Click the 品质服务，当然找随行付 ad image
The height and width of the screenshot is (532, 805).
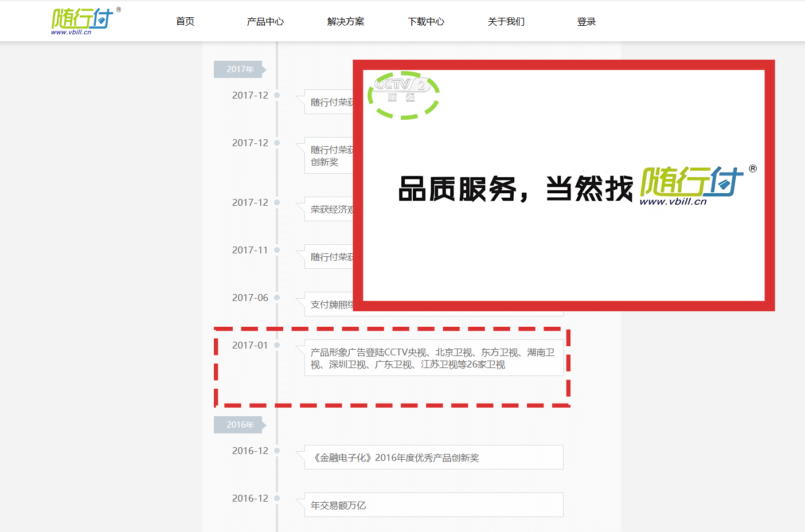tap(564, 185)
